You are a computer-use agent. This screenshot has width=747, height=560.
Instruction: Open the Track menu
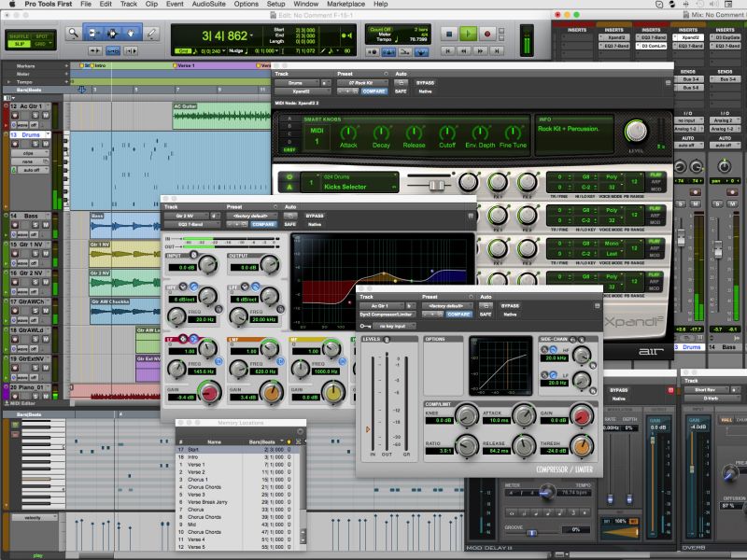tap(128, 4)
